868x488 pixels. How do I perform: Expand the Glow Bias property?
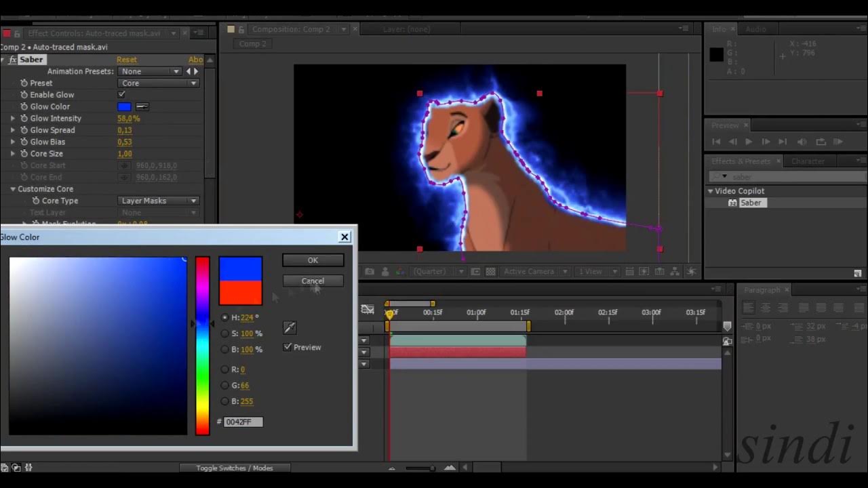(x=13, y=142)
